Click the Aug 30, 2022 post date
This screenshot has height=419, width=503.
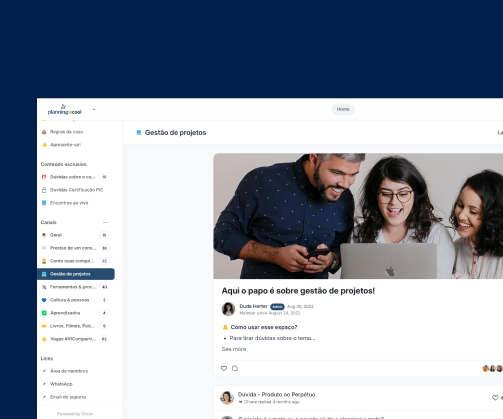[x=300, y=307]
